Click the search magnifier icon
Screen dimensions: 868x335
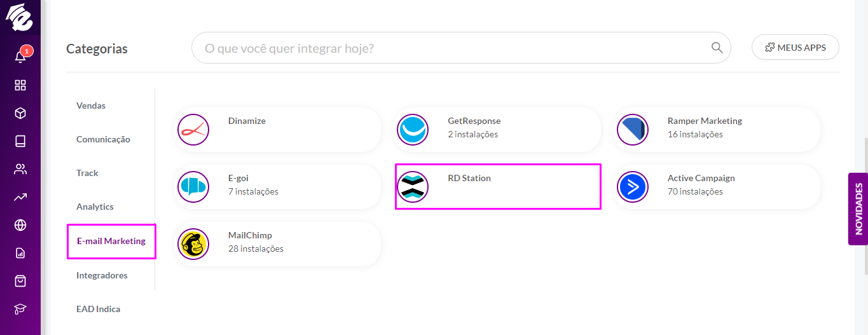point(717,48)
